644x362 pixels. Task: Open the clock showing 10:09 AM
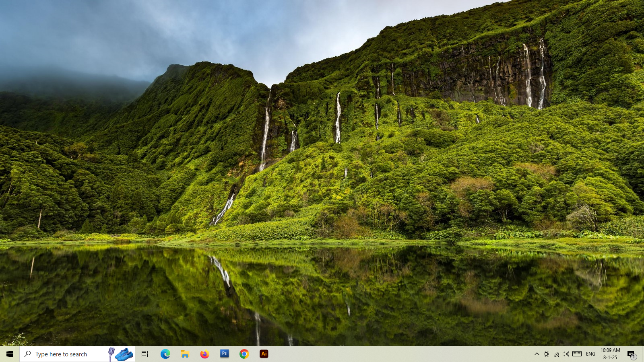(x=610, y=354)
